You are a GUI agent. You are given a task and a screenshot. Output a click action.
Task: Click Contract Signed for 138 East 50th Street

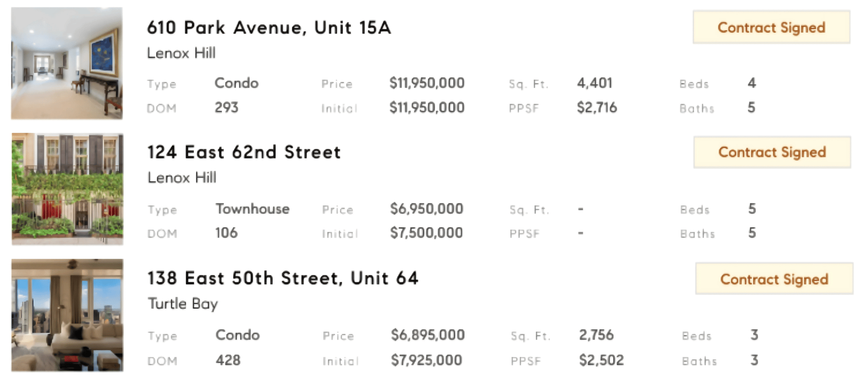coord(774,279)
